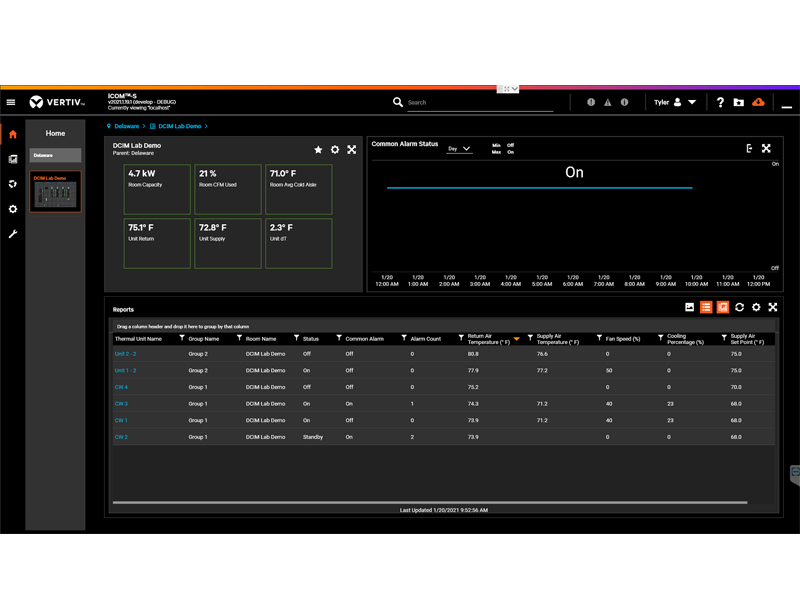The width and height of the screenshot is (800, 600).
Task: Open Reports panel settings gear
Action: click(x=756, y=307)
